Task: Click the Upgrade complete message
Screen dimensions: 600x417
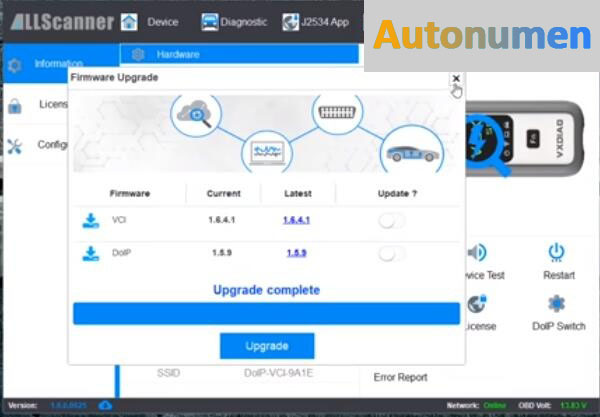Action: pyautogui.click(x=266, y=290)
